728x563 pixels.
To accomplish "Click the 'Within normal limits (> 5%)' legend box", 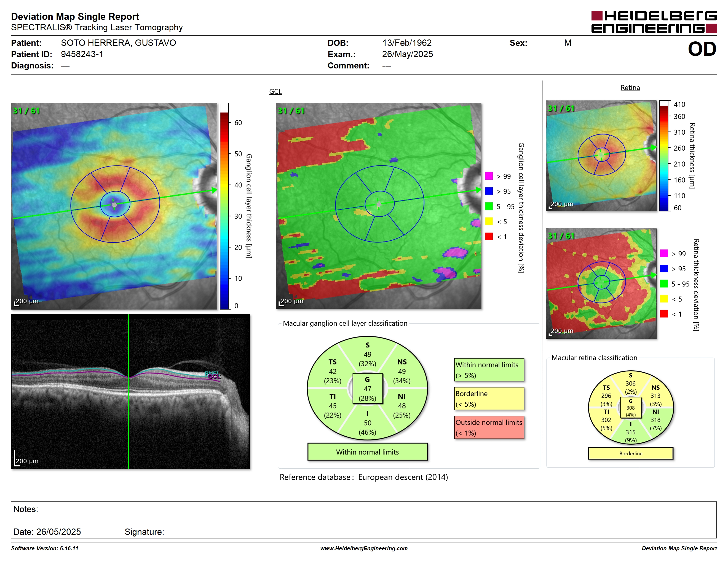I will point(489,370).
